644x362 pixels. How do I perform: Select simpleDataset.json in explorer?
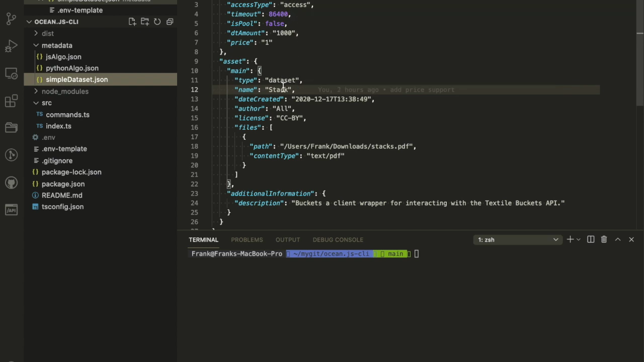point(101,79)
